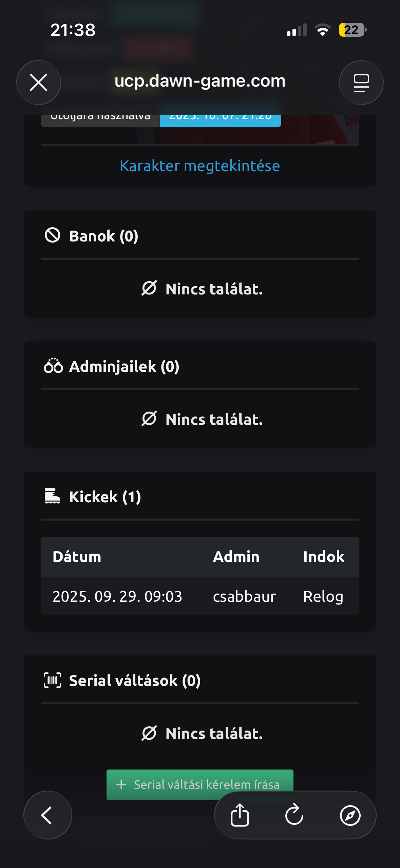Image resolution: width=400 pixels, height=868 pixels.
Task: Open the browser tabs menu icon
Action: 361,83
